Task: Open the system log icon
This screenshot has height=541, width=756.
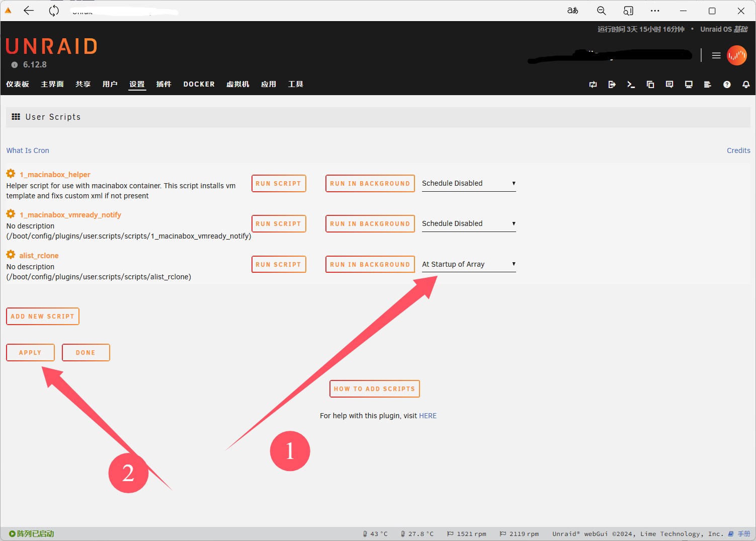Action: point(708,85)
